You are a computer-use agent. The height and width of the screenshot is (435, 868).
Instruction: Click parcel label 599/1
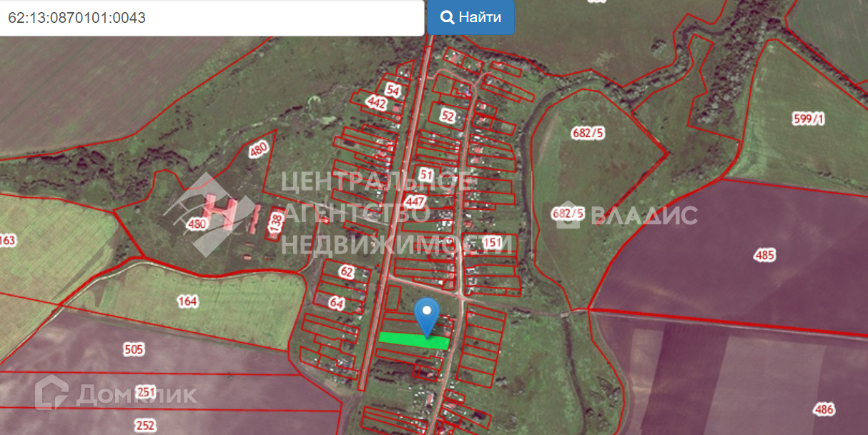[809, 119]
